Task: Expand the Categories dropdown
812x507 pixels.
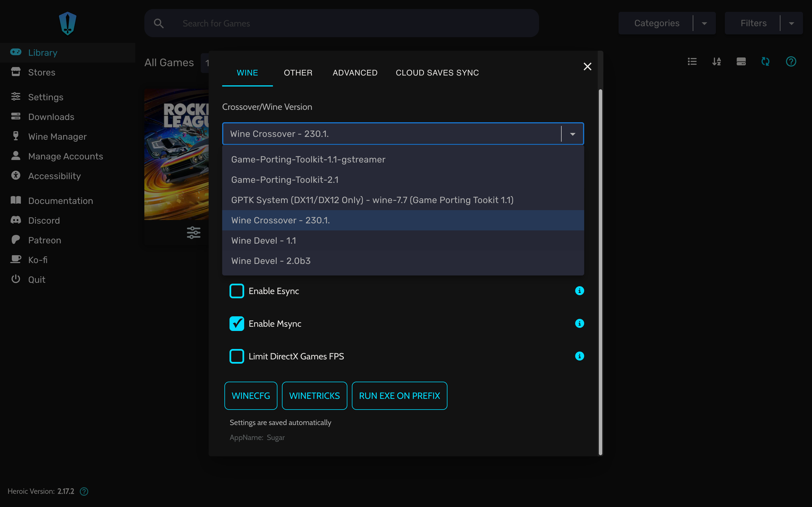Action: pyautogui.click(x=704, y=23)
